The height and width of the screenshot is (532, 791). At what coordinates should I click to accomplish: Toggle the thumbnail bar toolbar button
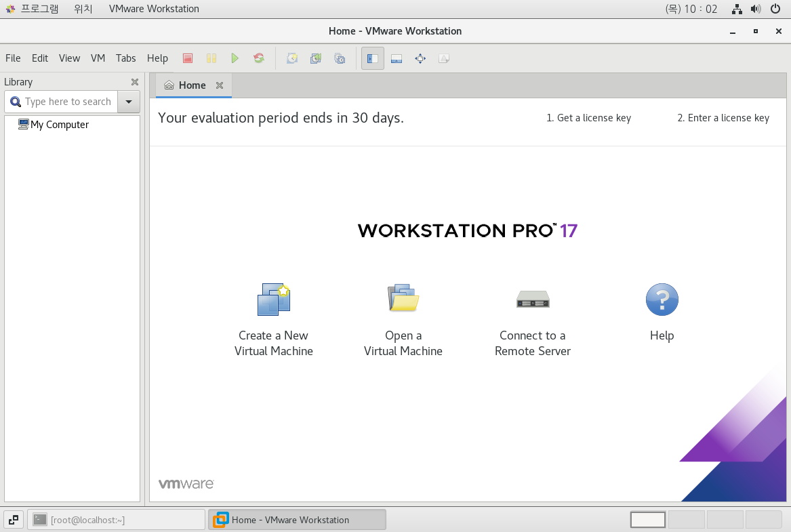click(x=397, y=58)
